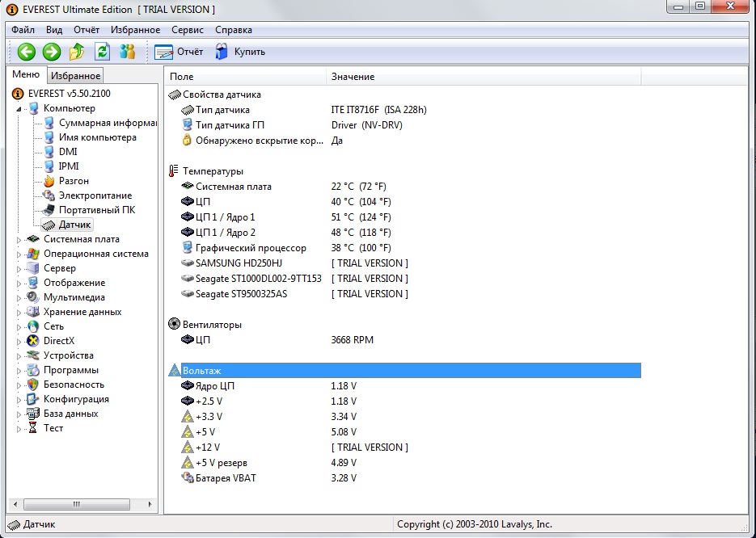Click the Up level folder arrow icon
This screenshot has width=756, height=538.
77,52
